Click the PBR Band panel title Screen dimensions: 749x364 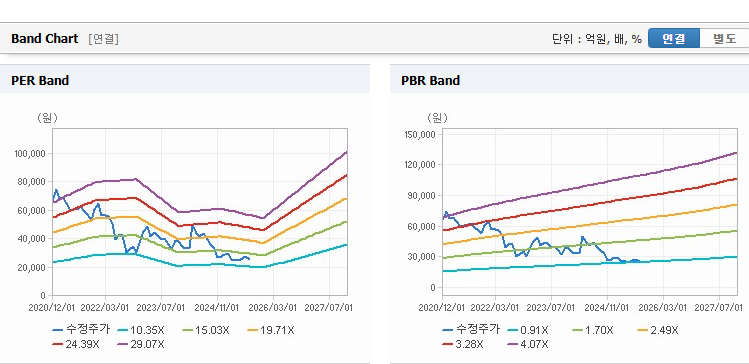[430, 81]
